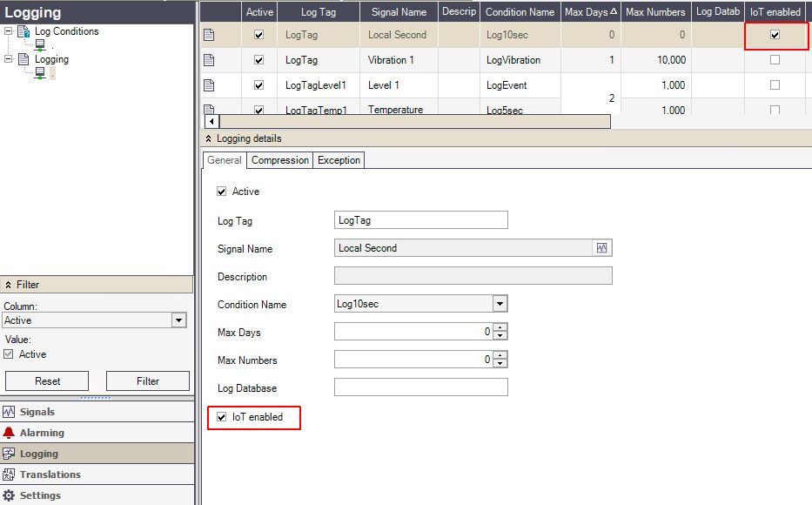812x505 pixels.
Task: Collapse the Logging tree node
Action: point(9,59)
